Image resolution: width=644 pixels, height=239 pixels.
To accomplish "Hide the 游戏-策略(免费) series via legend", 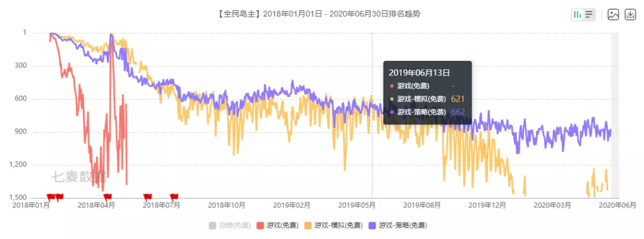I will click(x=398, y=225).
